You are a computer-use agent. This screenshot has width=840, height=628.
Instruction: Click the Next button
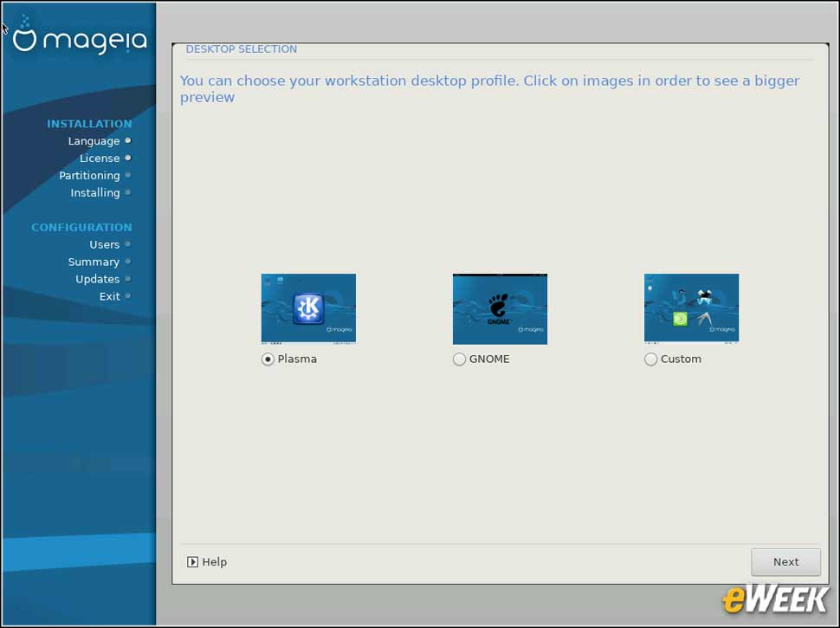coord(785,561)
